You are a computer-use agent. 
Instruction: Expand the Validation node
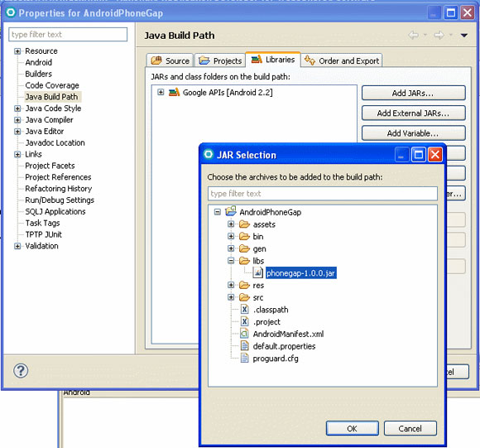click(x=17, y=246)
